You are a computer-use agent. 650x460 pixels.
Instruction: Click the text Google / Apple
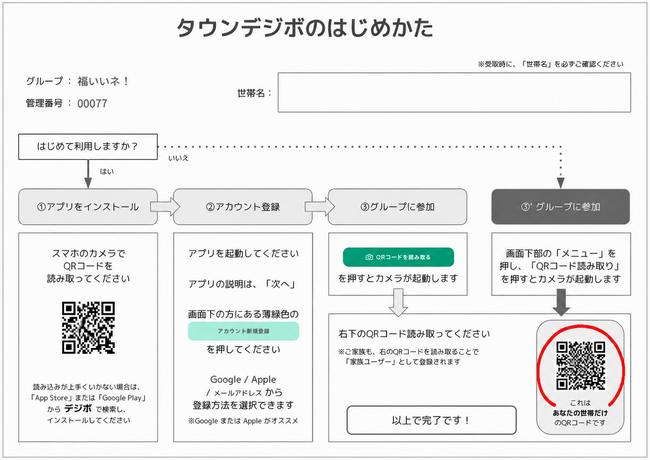(x=243, y=379)
